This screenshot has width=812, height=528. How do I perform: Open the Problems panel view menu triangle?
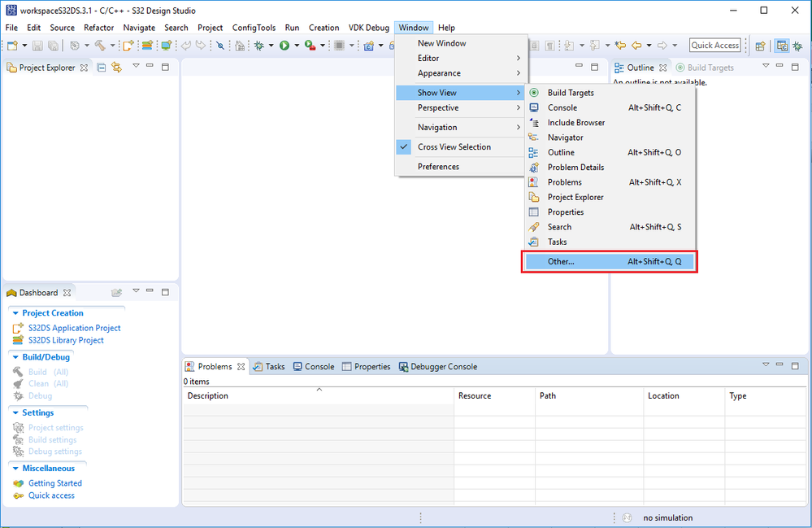point(766,364)
